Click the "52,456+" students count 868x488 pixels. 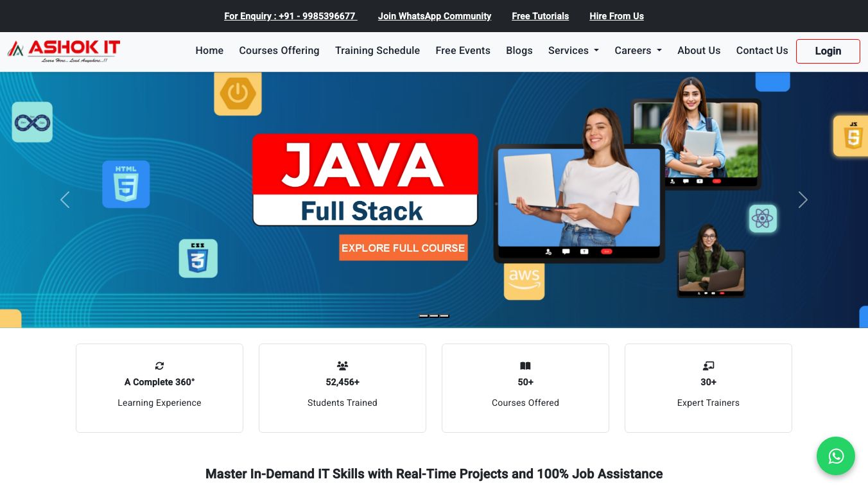click(x=342, y=382)
